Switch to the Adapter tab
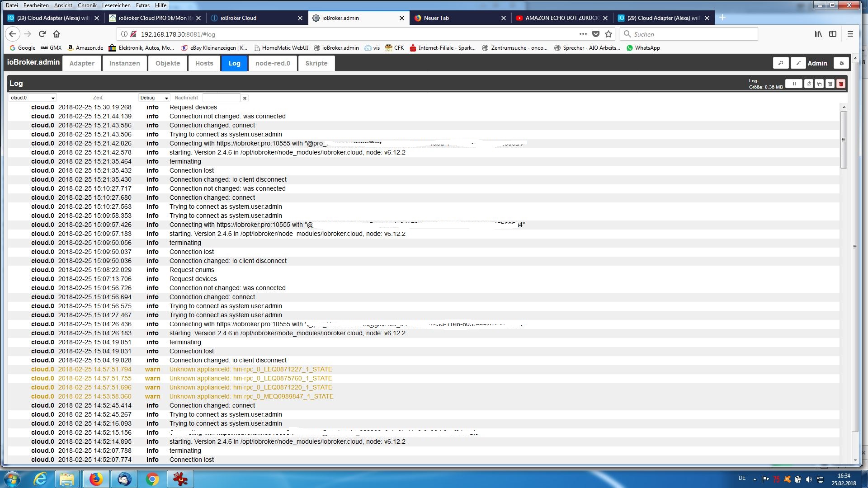868x488 pixels. (x=82, y=63)
